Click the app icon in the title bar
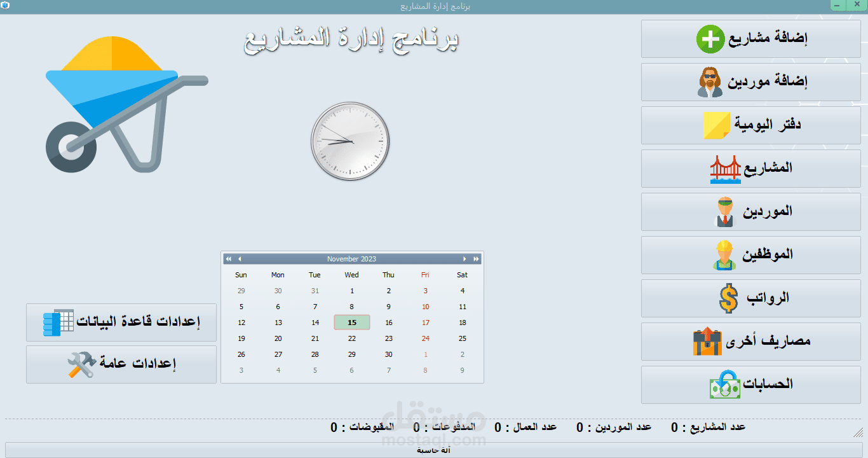This screenshot has width=868, height=458. click(6, 5)
